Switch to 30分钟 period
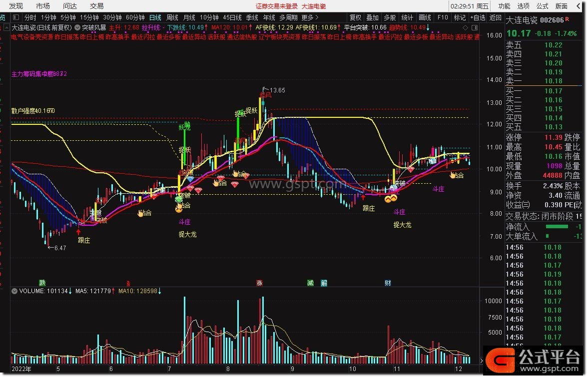The width and height of the screenshot is (588, 377). pos(112,17)
